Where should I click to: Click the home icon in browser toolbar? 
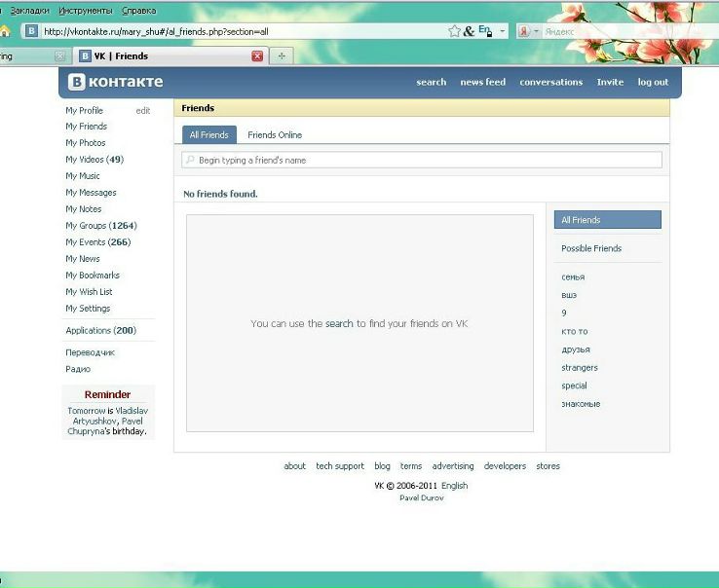(x=5, y=31)
